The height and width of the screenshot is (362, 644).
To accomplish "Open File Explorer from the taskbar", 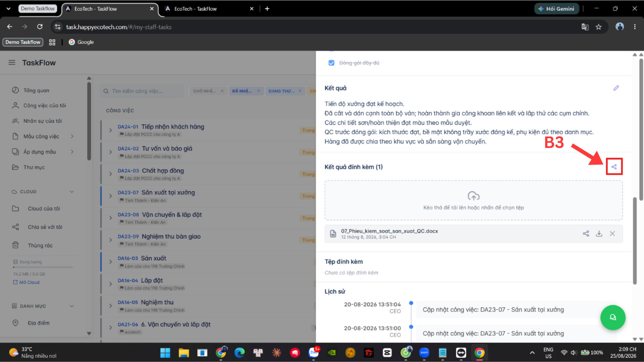I will (184, 353).
